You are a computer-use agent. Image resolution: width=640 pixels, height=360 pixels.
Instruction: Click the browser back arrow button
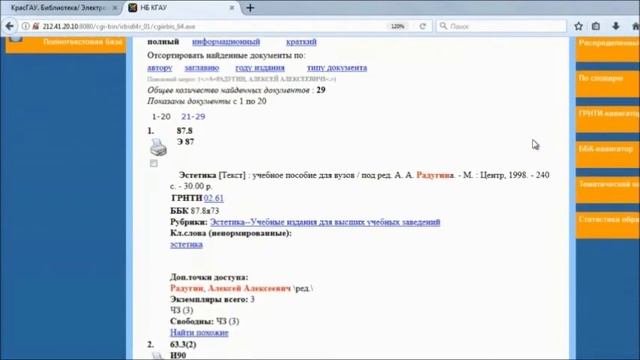point(9,26)
